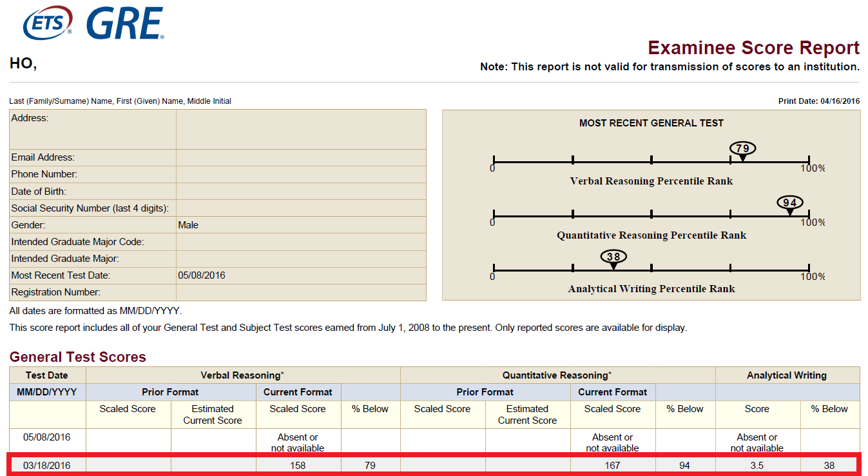This screenshot has height=476, width=868.
Task: Click the 38 Analytical Writing marker
Action: click(613, 257)
